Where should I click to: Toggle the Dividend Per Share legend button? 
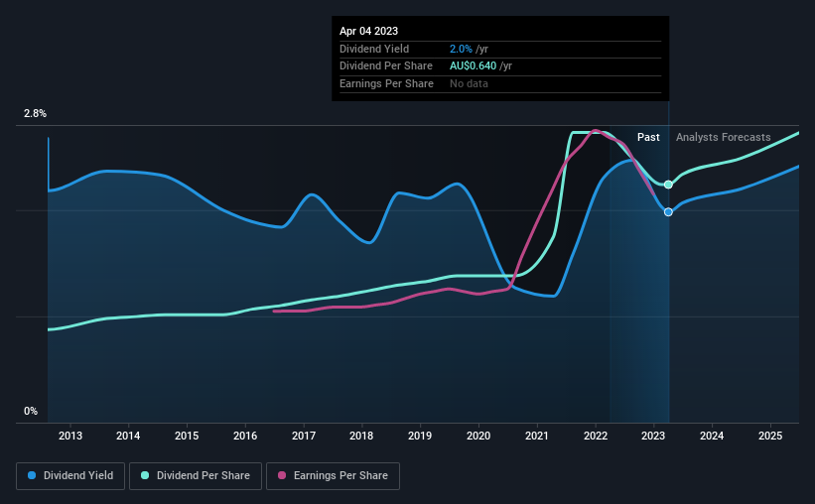[x=196, y=476]
